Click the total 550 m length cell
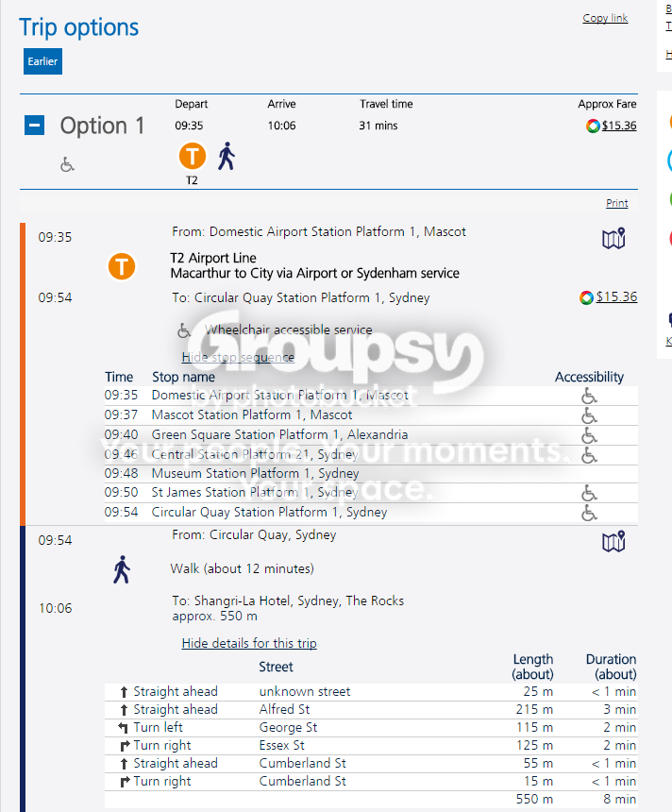The width and height of the screenshot is (672, 812). point(534,799)
